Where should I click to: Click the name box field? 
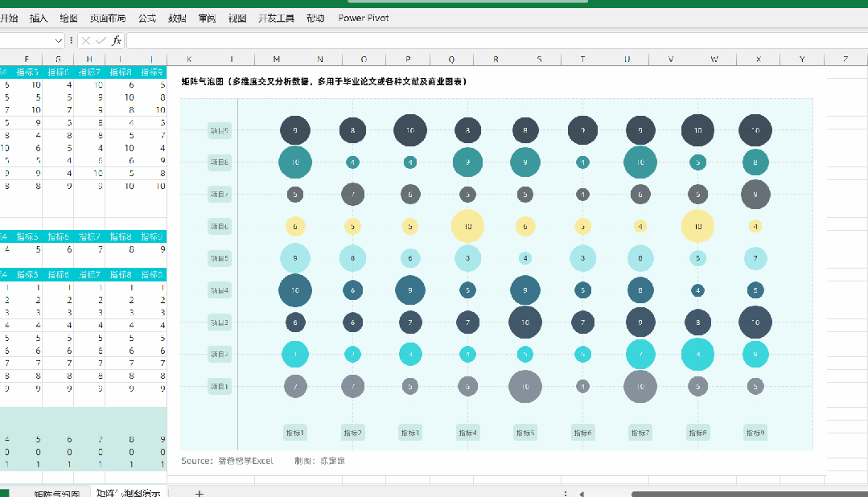coord(26,40)
